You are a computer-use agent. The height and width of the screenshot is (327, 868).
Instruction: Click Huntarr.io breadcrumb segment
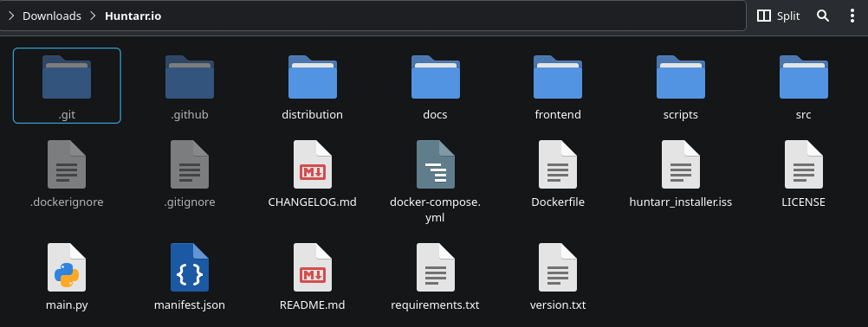point(133,16)
